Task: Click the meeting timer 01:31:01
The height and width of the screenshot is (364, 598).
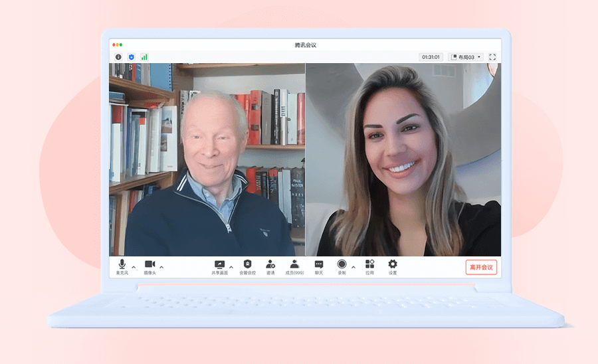Action: tap(431, 57)
